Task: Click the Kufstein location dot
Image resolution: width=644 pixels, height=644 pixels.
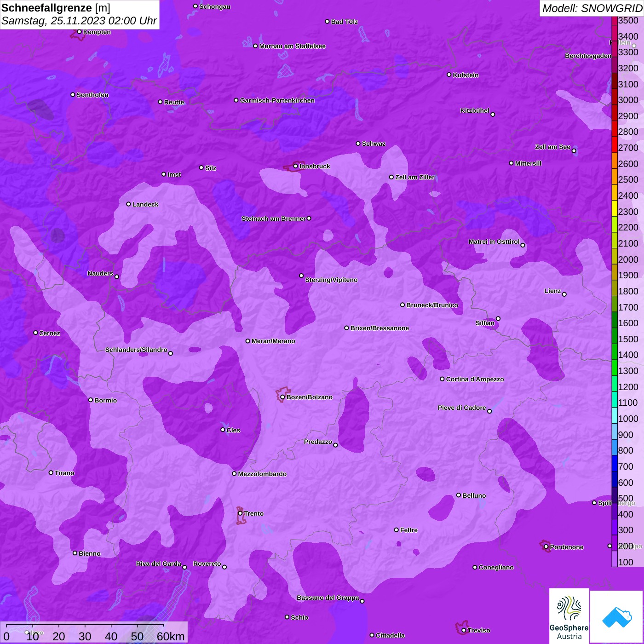Action: point(449,75)
